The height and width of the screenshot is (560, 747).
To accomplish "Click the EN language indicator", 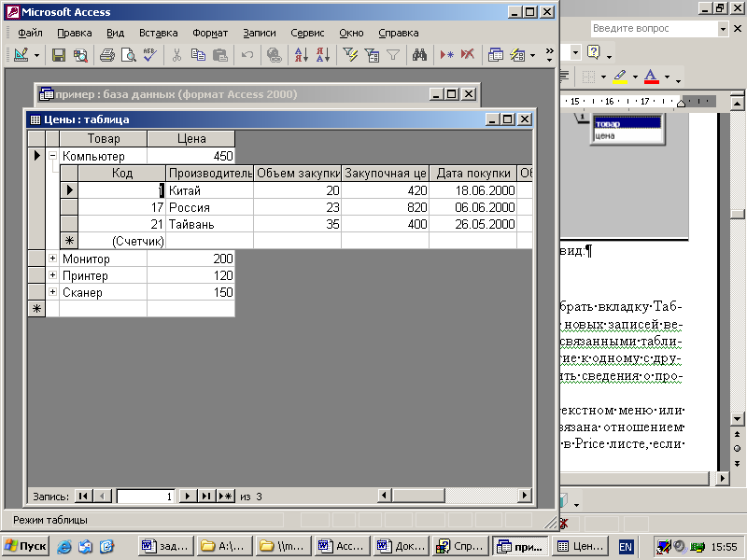I will pos(626,547).
